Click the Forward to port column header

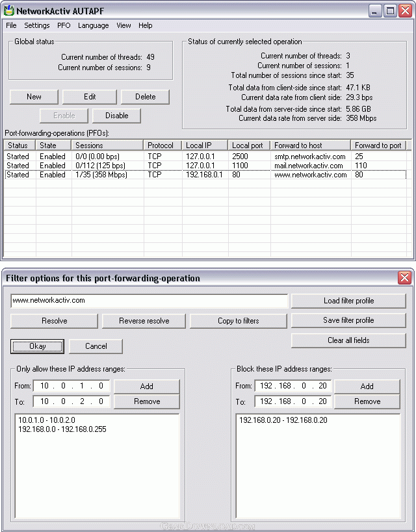pos(378,146)
